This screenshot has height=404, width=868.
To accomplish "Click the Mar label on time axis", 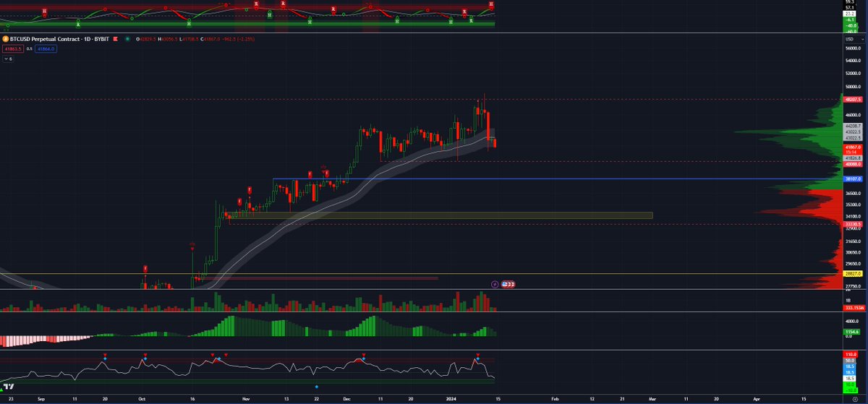I will click(651, 398).
